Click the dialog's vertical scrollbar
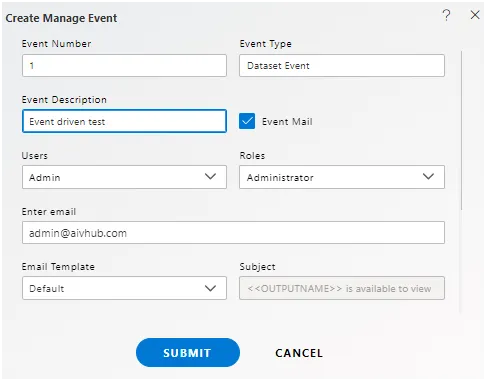 (461, 130)
